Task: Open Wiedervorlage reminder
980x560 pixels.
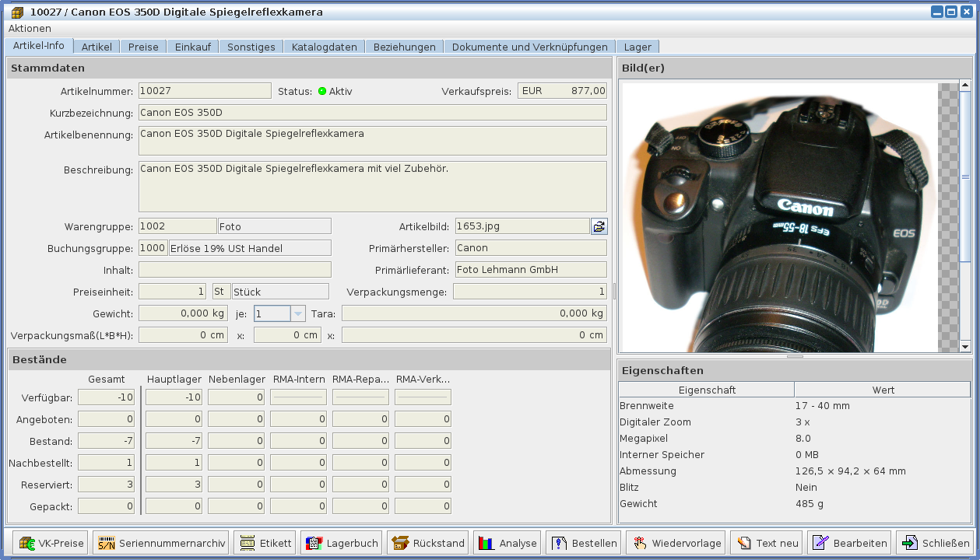Action: (676, 543)
